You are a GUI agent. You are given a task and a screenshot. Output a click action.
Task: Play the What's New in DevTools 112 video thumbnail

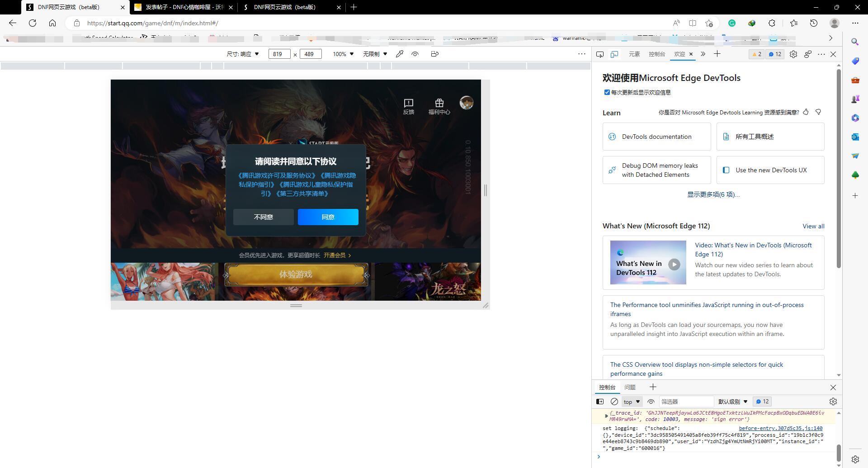pos(648,263)
